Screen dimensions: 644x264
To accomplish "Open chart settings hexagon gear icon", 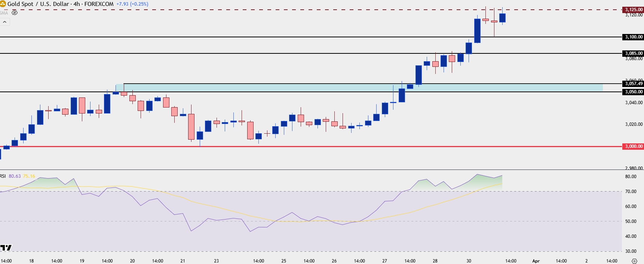I will (634, 261).
